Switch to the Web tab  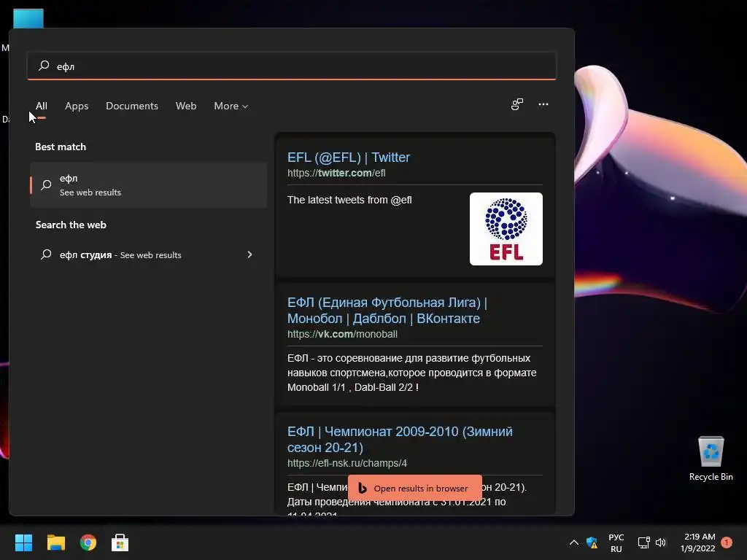click(186, 106)
